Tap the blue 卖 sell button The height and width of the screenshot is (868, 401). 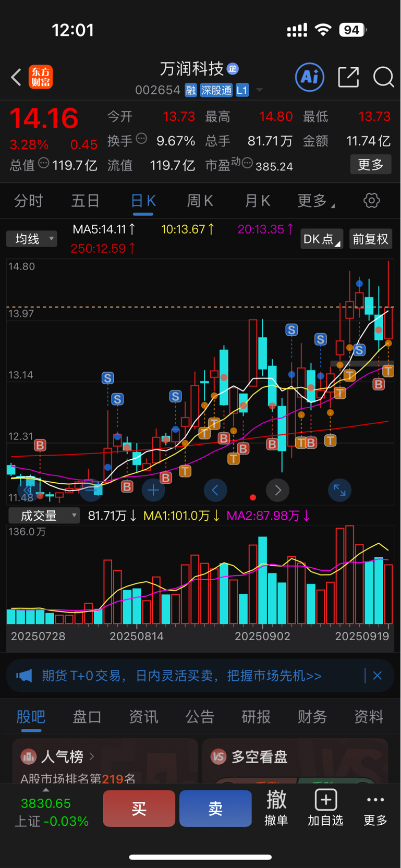click(x=215, y=809)
